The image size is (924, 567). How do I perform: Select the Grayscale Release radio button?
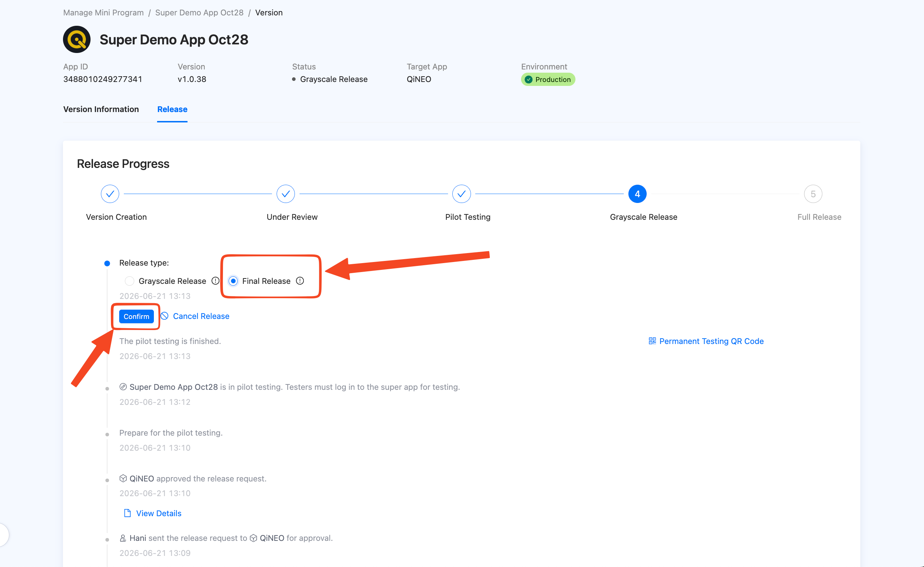coord(130,281)
